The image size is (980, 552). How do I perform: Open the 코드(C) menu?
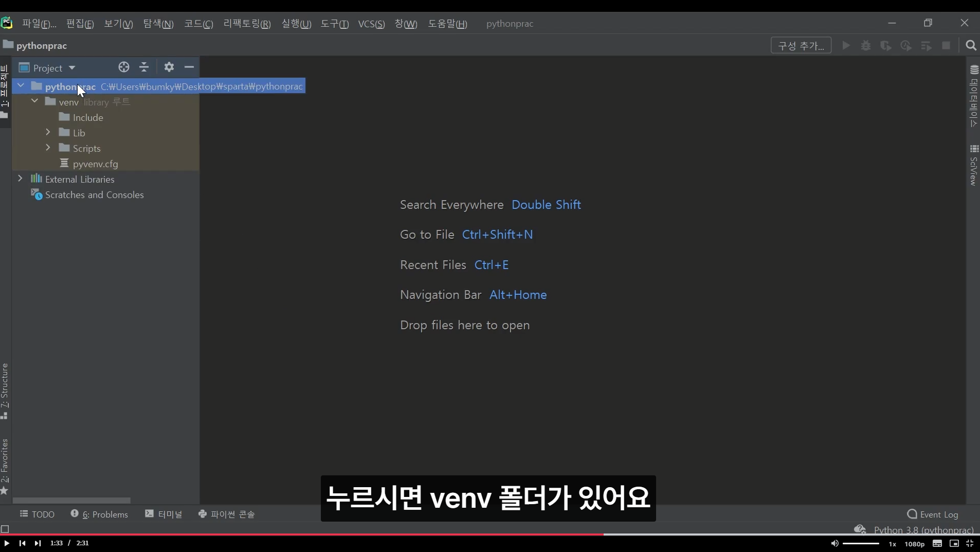(198, 24)
